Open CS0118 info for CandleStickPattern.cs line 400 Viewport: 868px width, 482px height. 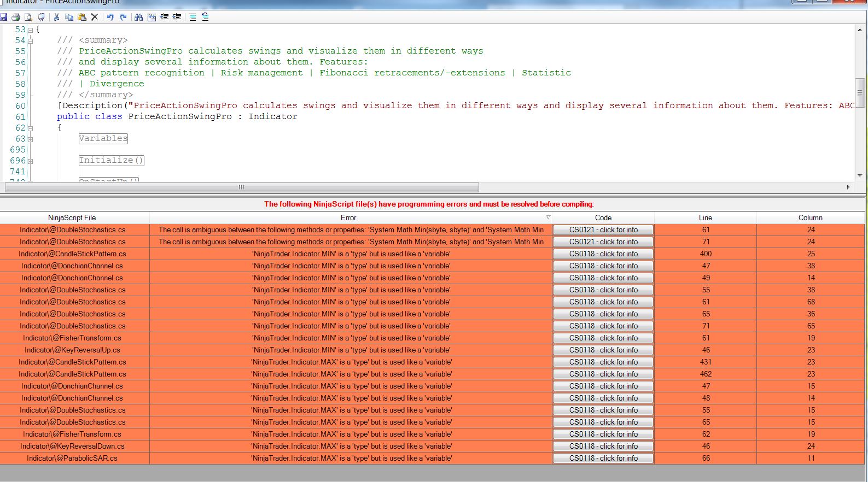pyautogui.click(x=603, y=254)
